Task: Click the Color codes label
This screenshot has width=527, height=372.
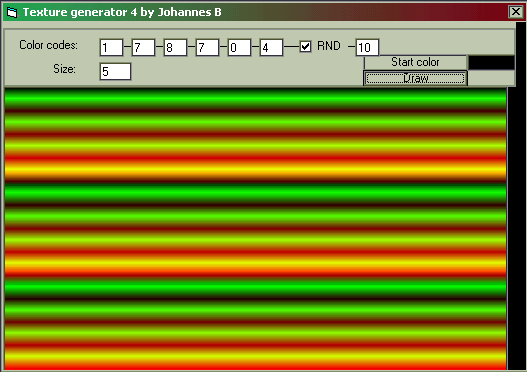Action: click(x=48, y=45)
